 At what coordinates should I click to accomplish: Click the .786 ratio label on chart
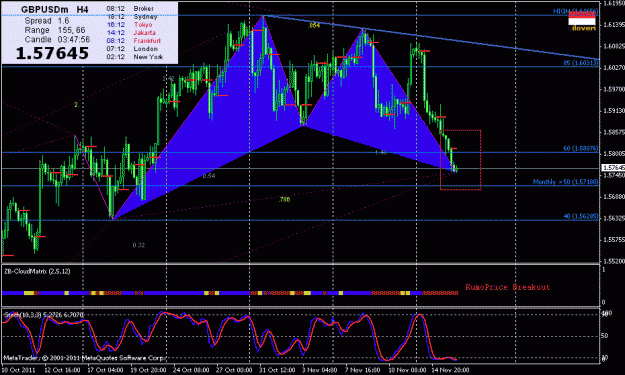click(284, 199)
